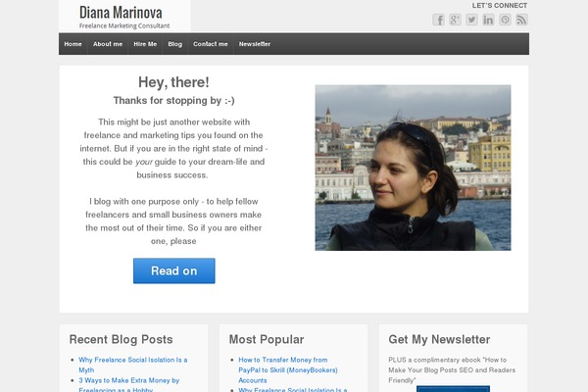
Task: Click the Thanks for stopping by subheading
Action: [174, 101]
